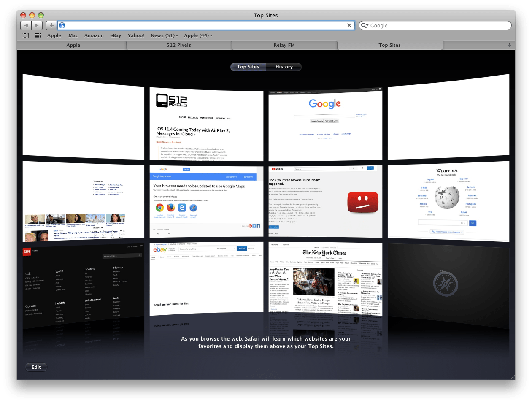Switch to the Relay FM tab
This screenshot has width=532, height=403.
click(284, 45)
